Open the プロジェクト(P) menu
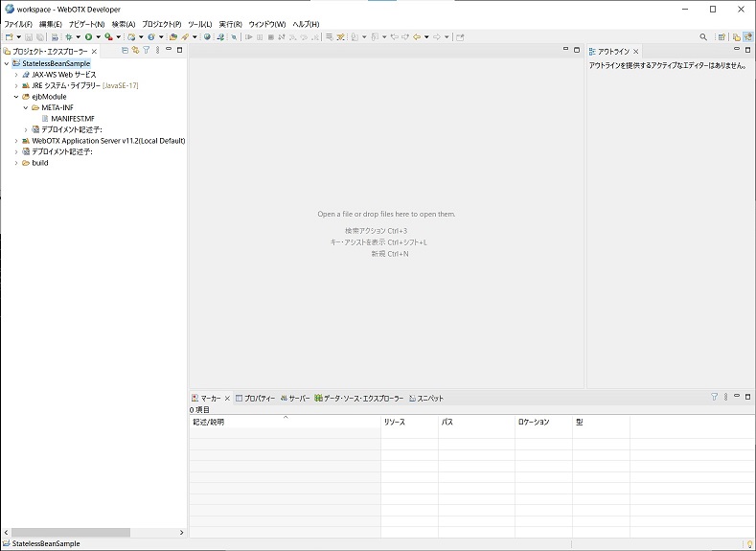Screen dimensions: 756x551 [161, 23]
